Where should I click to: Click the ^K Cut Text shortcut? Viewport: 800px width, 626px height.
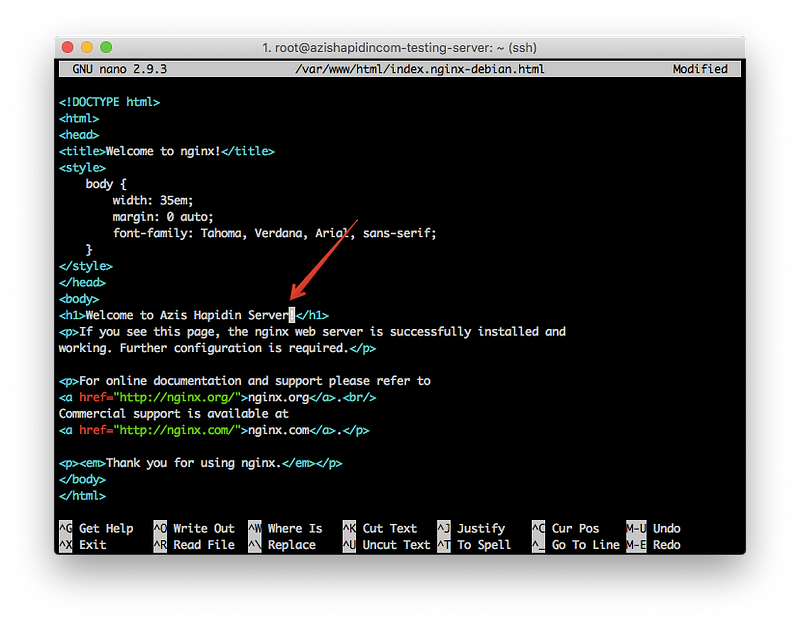point(380,528)
